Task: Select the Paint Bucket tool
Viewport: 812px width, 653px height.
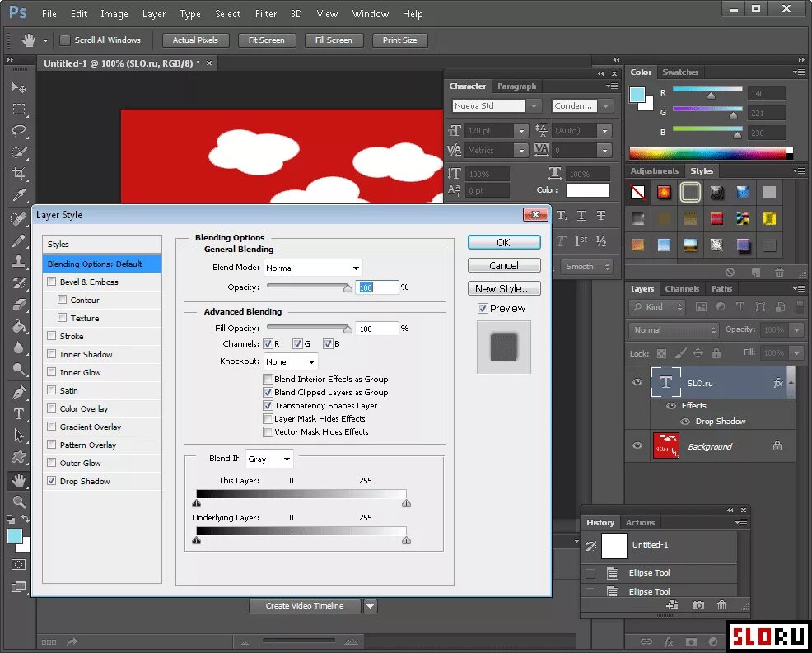Action: pyautogui.click(x=19, y=326)
